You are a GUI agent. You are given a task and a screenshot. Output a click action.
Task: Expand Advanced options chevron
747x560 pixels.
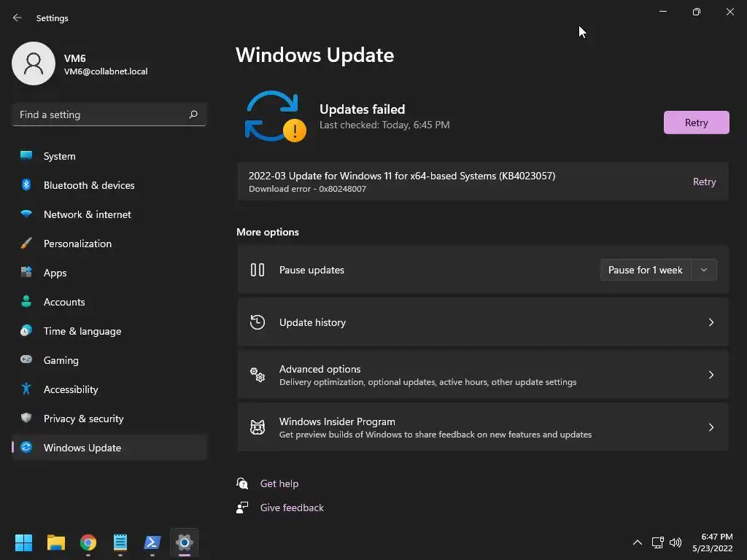pyautogui.click(x=711, y=375)
